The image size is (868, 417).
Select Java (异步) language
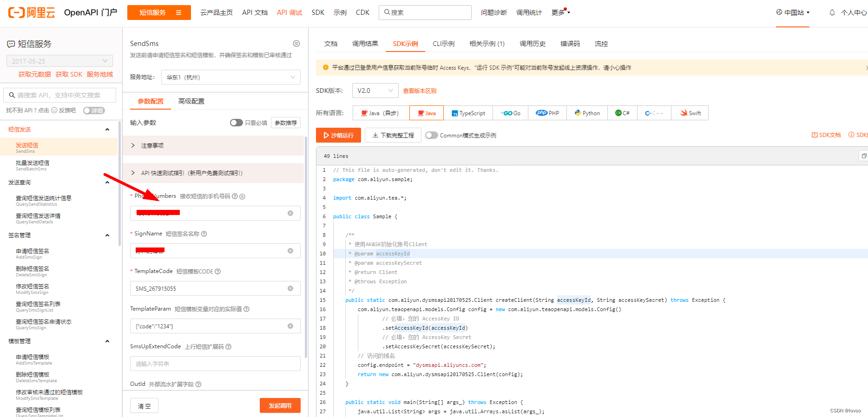coord(381,113)
